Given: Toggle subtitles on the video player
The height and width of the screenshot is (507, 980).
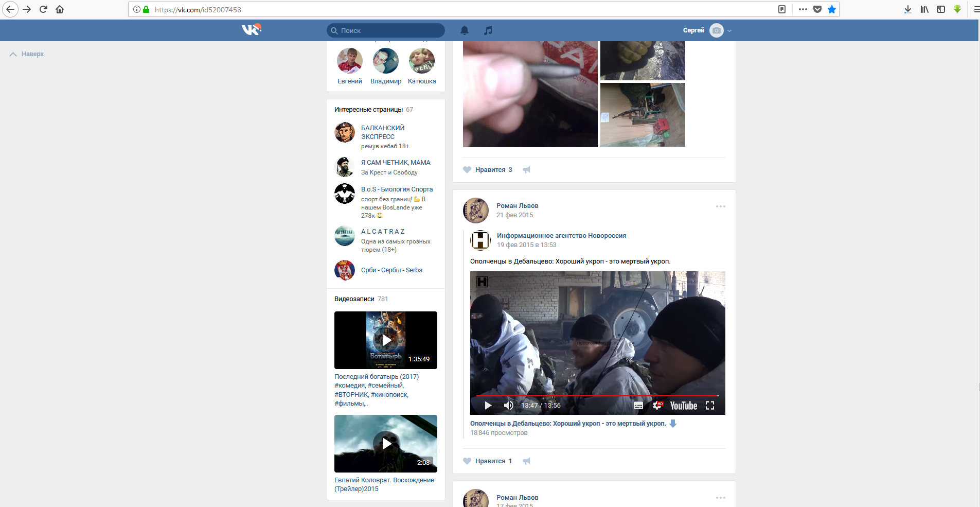Looking at the screenshot, I should (x=638, y=406).
